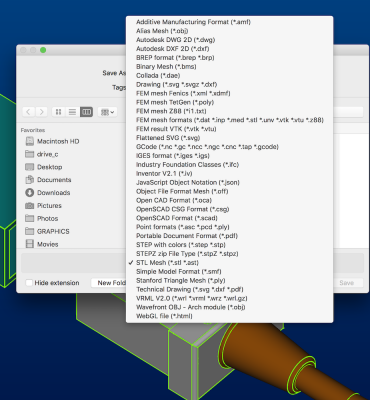Select OpenSCAD Format (*.scad)
The height and width of the screenshot is (400, 370).
229,218
